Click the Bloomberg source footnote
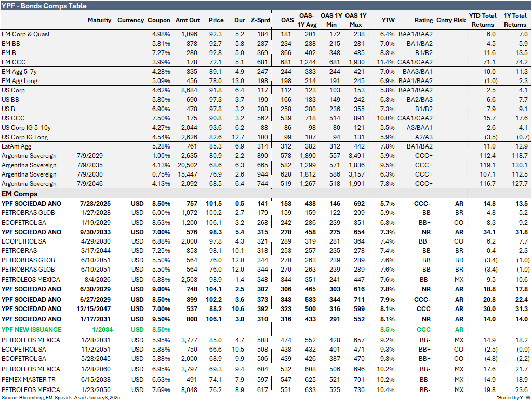Image resolution: width=532 pixels, height=403 pixels. [x=61, y=398]
